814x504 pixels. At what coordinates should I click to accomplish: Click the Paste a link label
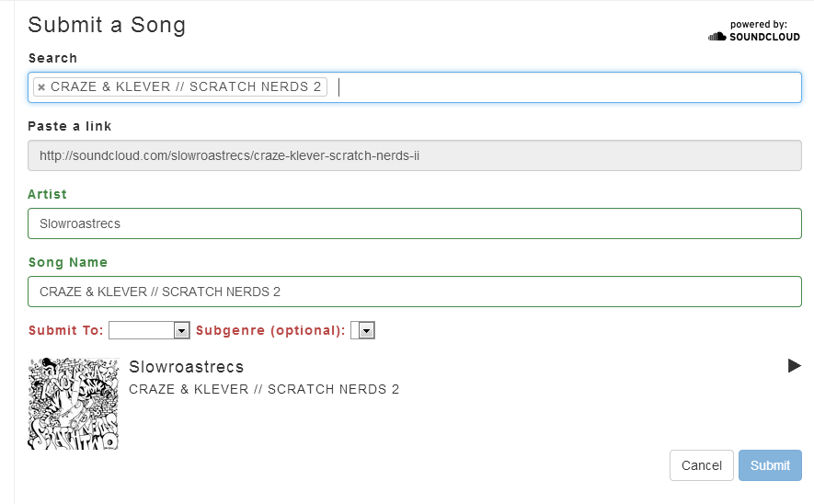click(x=70, y=126)
